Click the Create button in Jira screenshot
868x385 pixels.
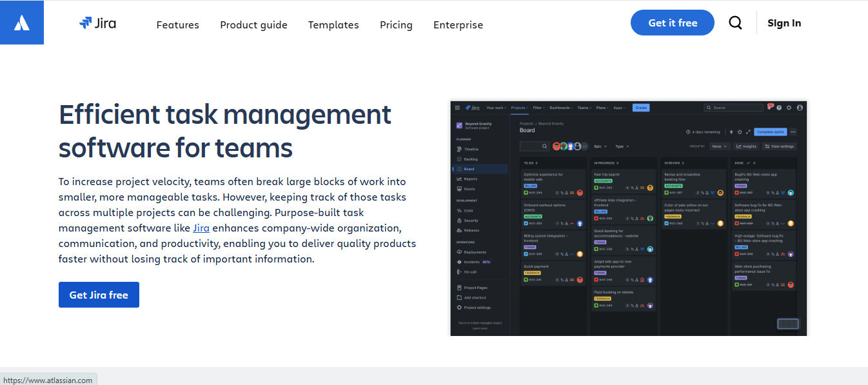pos(641,108)
